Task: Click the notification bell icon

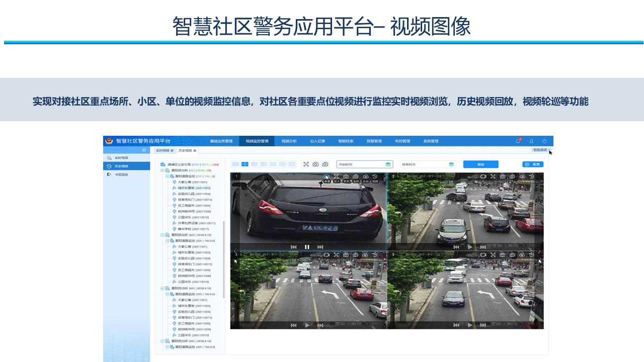Action: (518, 141)
